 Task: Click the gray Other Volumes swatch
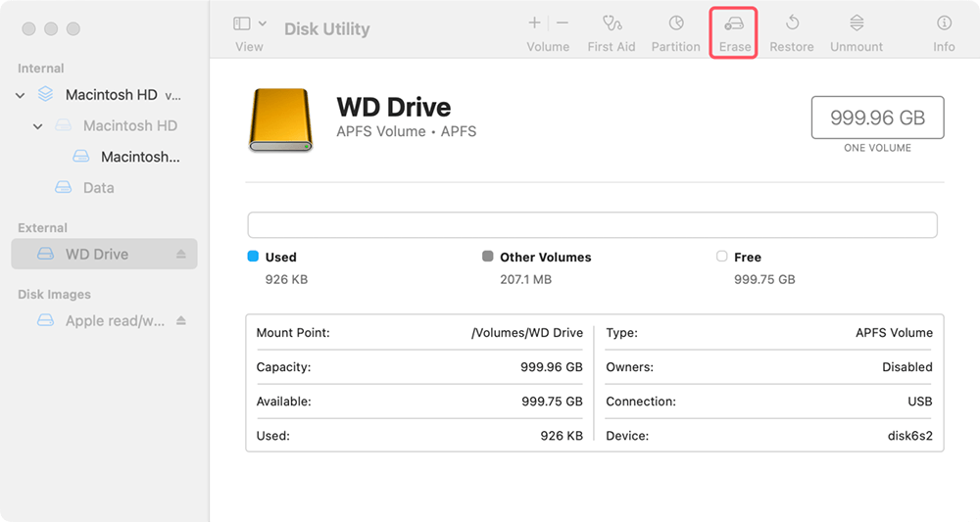pos(487,256)
